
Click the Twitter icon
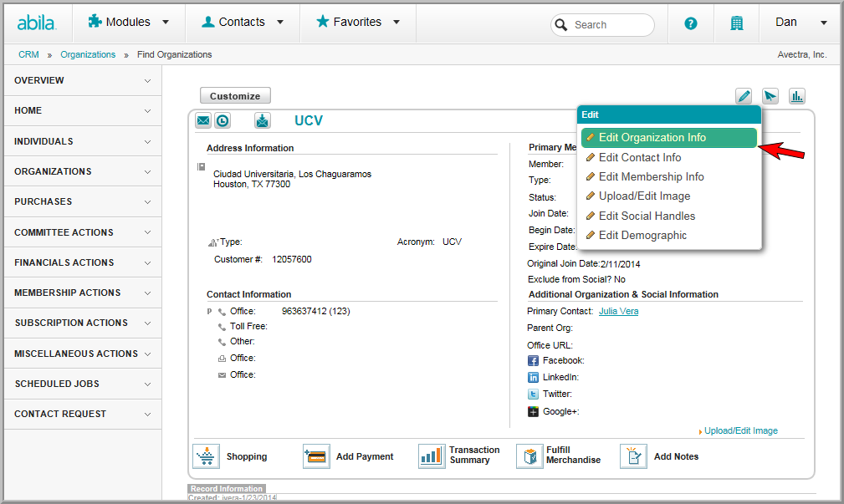[x=533, y=395]
